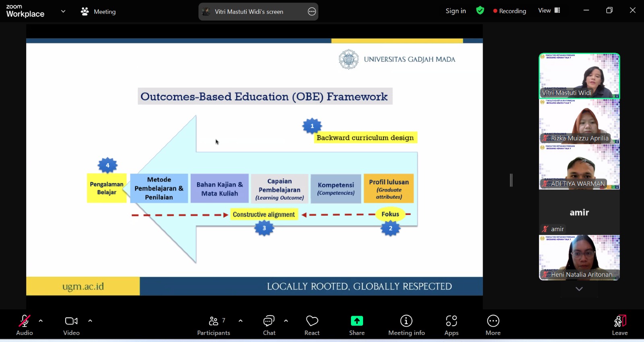Open the More options menu

pyautogui.click(x=493, y=325)
